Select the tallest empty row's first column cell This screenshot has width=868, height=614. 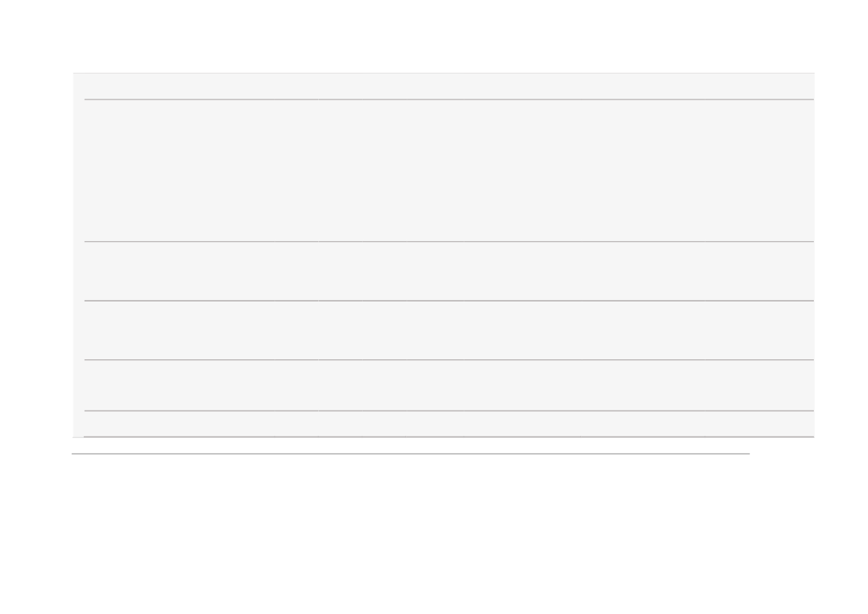180,171
